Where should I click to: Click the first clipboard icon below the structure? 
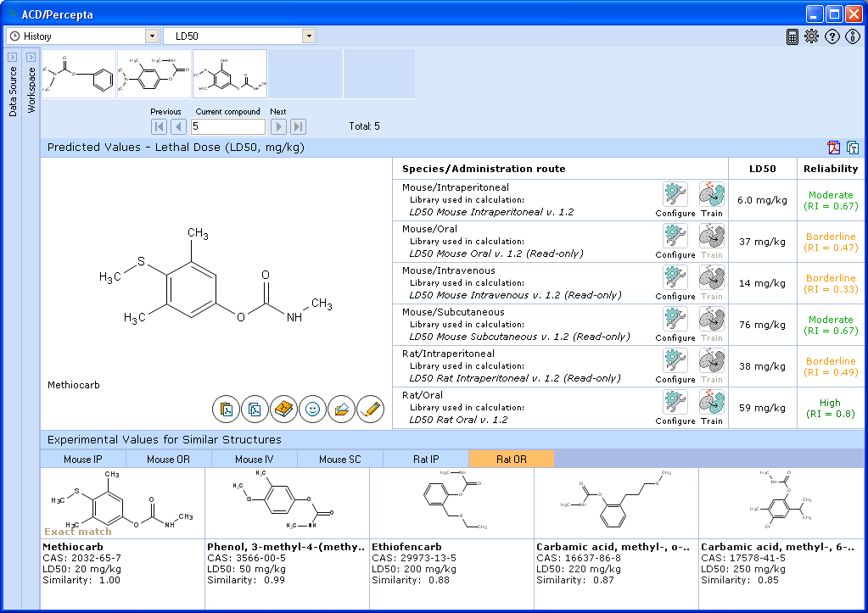click(226, 410)
